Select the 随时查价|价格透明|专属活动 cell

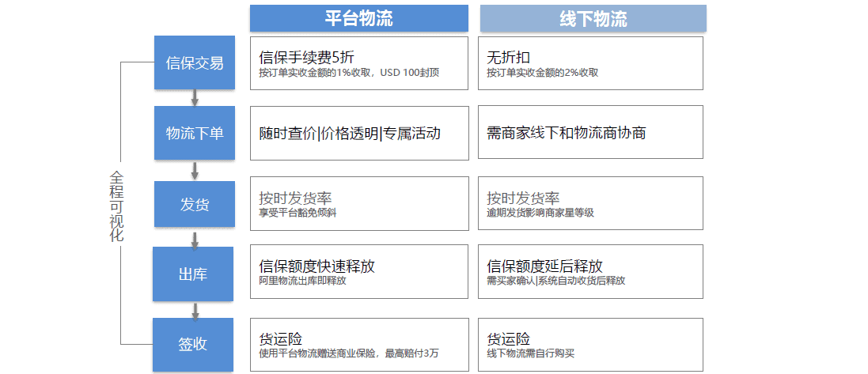click(358, 133)
